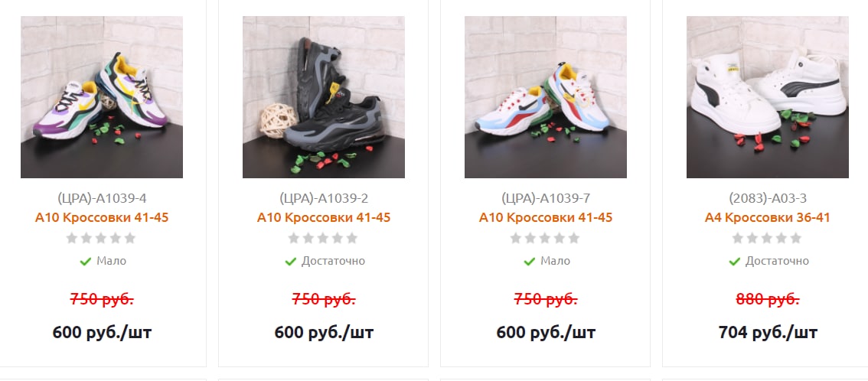Give white sneakers A03-3 two stars
868x381 pixels.
(752, 239)
